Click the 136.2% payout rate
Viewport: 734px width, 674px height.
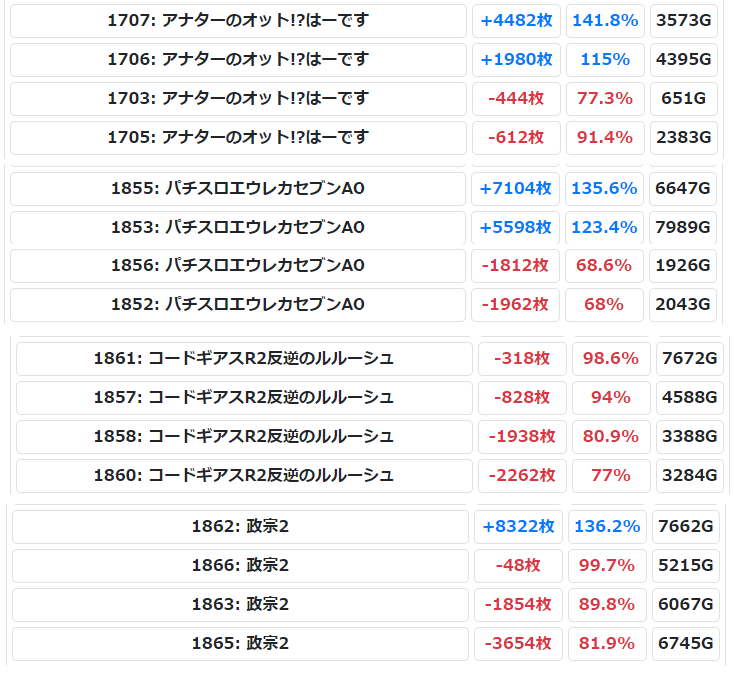click(x=607, y=527)
